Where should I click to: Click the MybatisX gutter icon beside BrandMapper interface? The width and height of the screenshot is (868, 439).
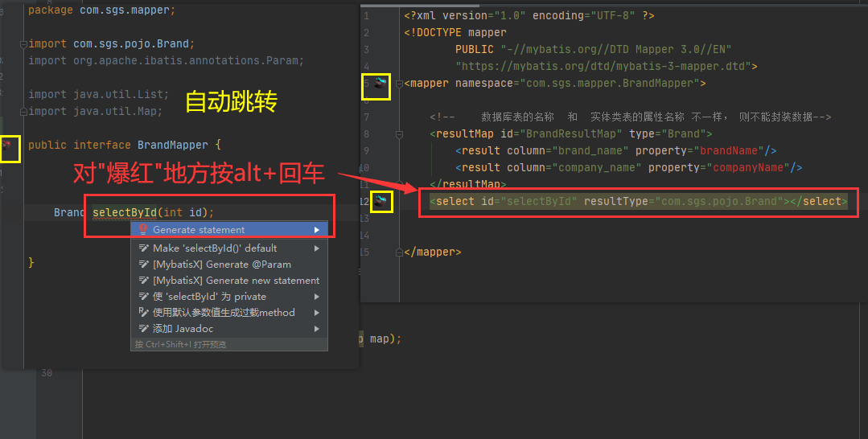[x=7, y=146]
